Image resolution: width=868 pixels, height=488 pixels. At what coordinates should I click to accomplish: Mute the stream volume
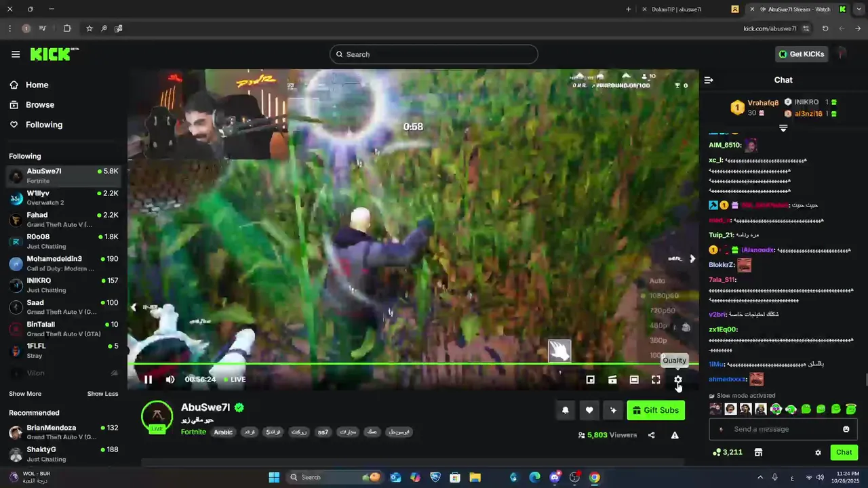[170, 380]
